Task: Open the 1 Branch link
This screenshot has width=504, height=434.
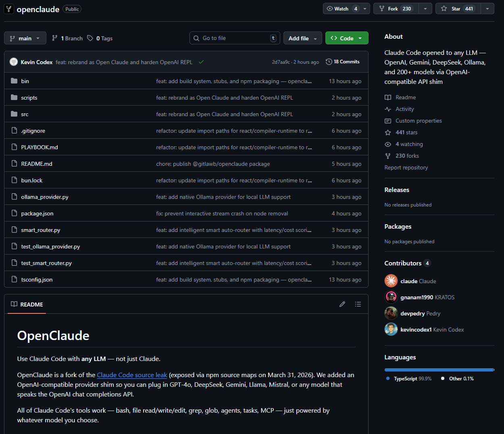Action: click(x=67, y=38)
